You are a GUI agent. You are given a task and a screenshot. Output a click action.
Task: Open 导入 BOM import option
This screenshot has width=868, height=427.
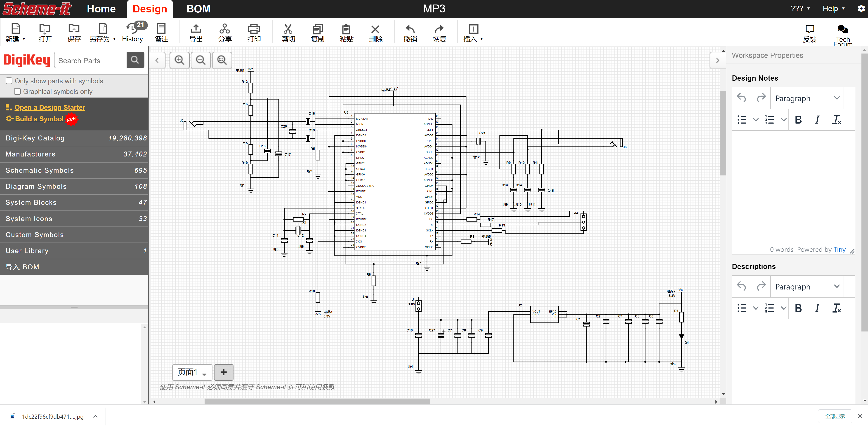point(74,267)
